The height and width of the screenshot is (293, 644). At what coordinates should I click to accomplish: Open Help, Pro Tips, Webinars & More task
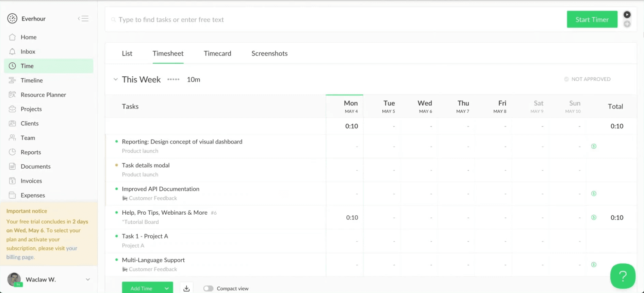[x=165, y=213]
